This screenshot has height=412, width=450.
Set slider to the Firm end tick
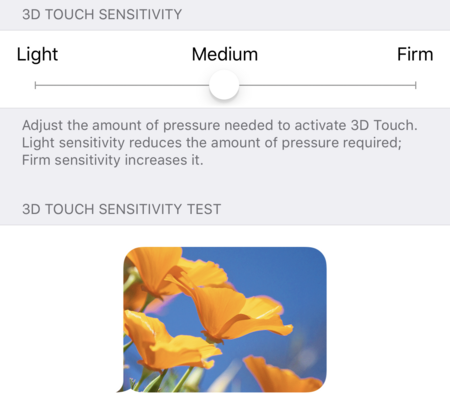[415, 85]
